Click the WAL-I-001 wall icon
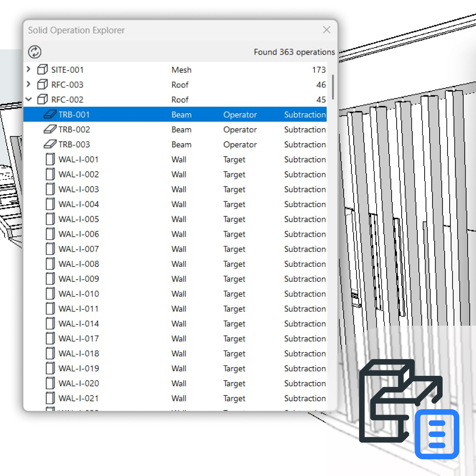Viewport: 476px width, 476px height. (x=50, y=160)
